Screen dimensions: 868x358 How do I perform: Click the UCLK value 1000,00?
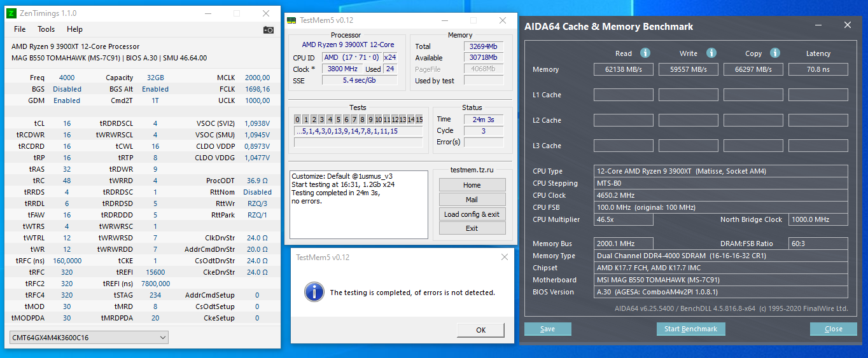257,100
